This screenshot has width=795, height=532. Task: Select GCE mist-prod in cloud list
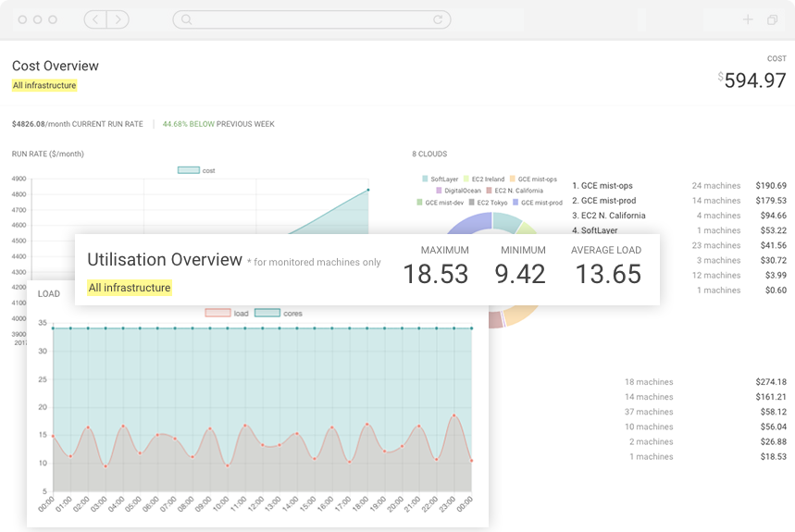[x=608, y=201]
